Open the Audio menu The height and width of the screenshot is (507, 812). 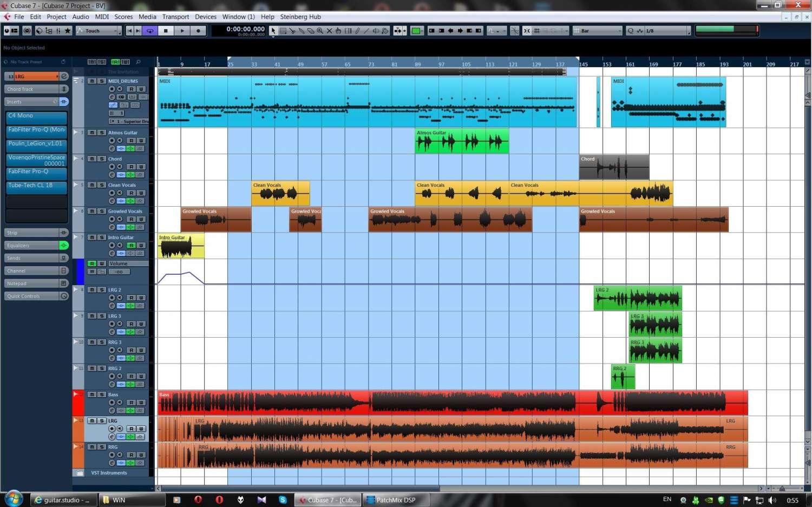(x=81, y=17)
